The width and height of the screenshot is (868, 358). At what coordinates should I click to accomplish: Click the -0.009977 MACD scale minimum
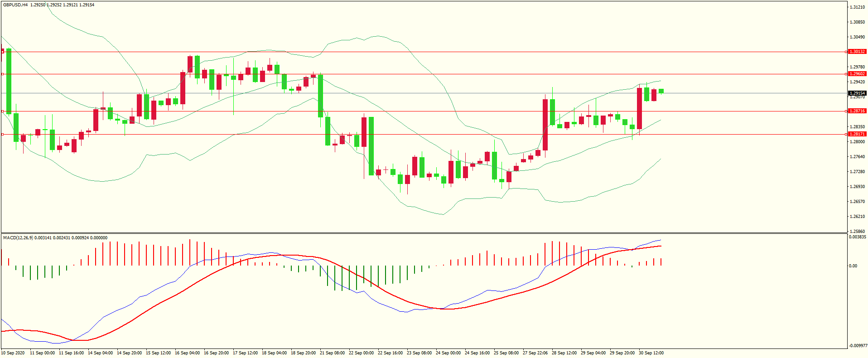858,346
